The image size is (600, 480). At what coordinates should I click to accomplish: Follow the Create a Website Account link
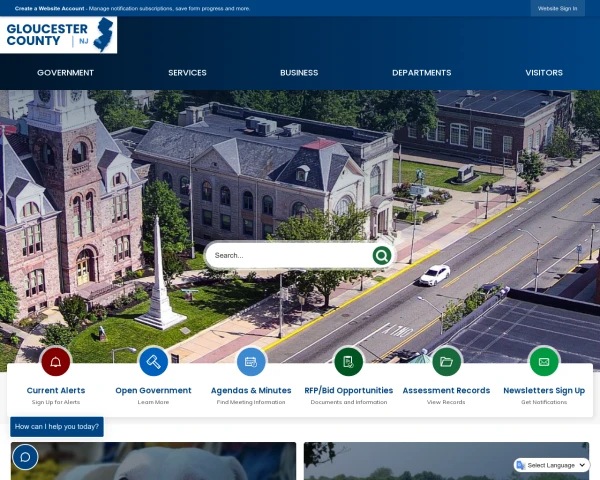49,8
